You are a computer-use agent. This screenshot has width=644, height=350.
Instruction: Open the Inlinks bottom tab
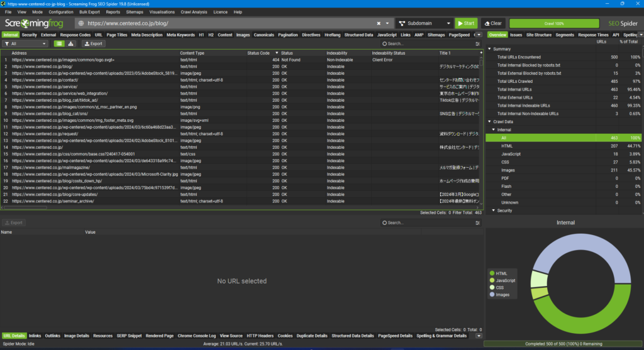35,336
